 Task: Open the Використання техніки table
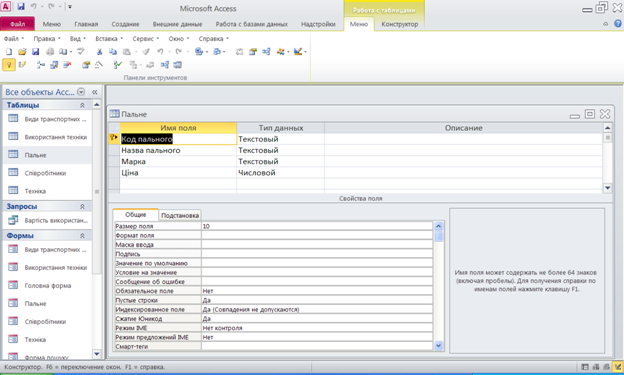point(56,137)
